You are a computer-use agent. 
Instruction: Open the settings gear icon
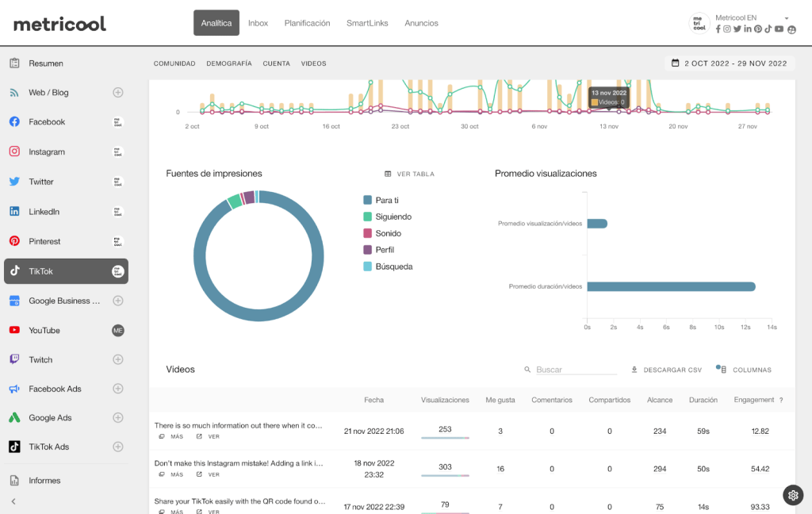pyautogui.click(x=793, y=495)
